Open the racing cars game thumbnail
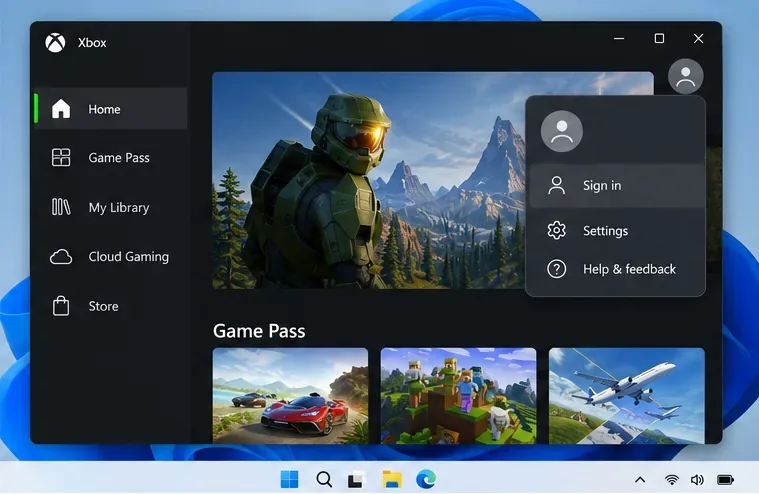Viewport: 759px width, 494px height. click(x=290, y=395)
